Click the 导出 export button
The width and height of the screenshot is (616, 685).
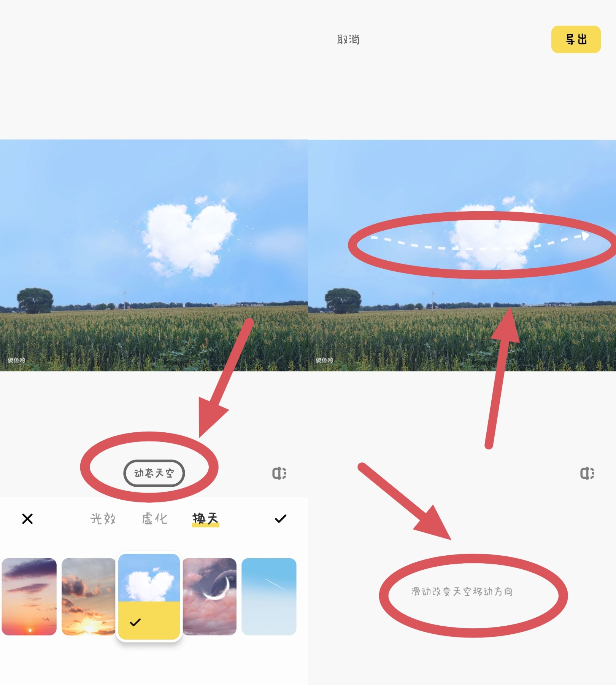(x=576, y=40)
